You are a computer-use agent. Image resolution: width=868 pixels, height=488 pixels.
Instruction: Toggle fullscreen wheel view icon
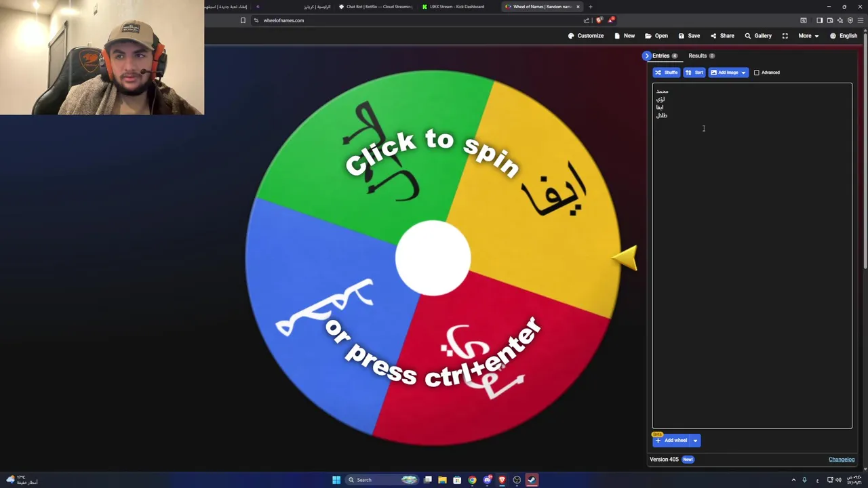tap(785, 36)
